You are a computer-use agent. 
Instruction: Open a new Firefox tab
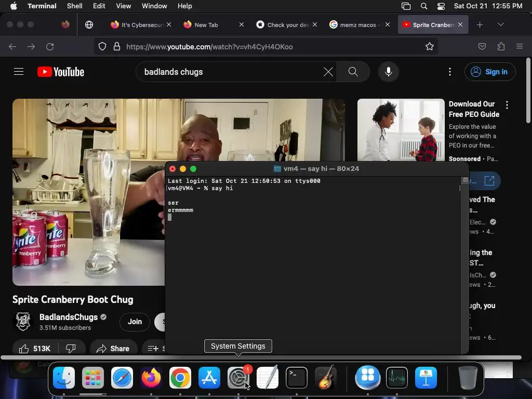click(480, 25)
